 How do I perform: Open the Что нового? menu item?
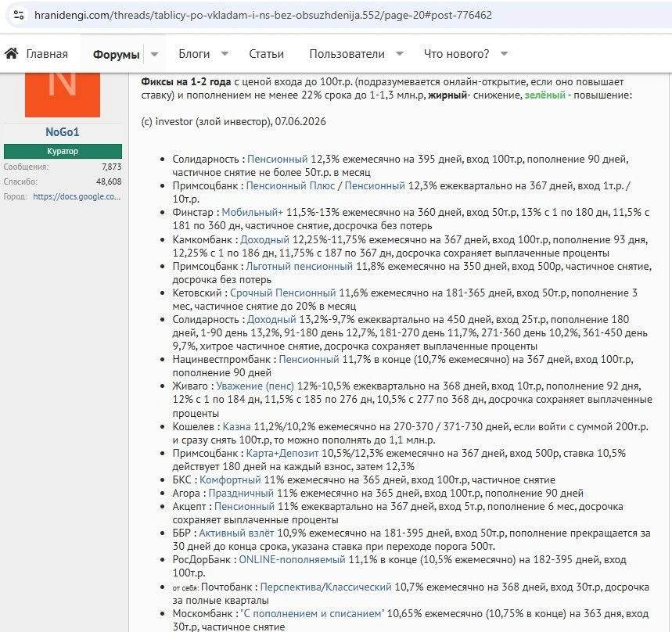[x=456, y=54]
